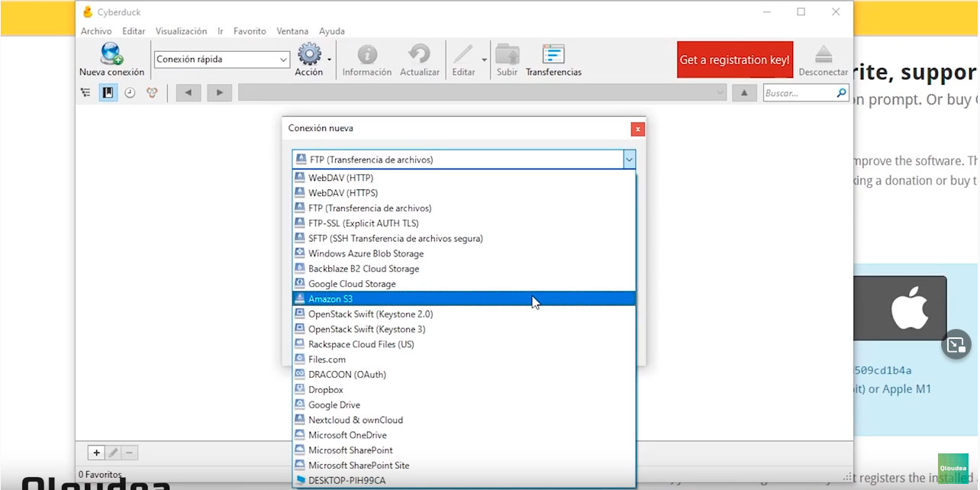This screenshot has height=490, width=980.
Task: Click the Subir upload icon
Action: [x=507, y=54]
